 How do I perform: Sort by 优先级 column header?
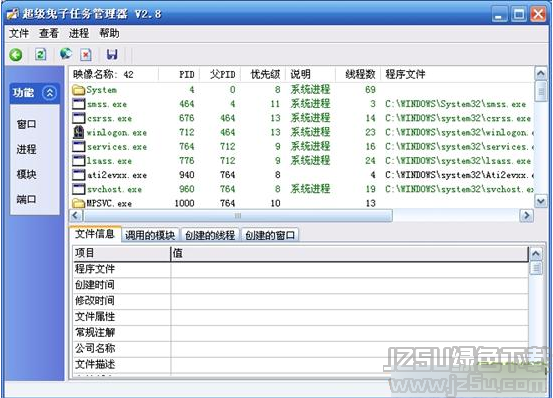click(263, 74)
